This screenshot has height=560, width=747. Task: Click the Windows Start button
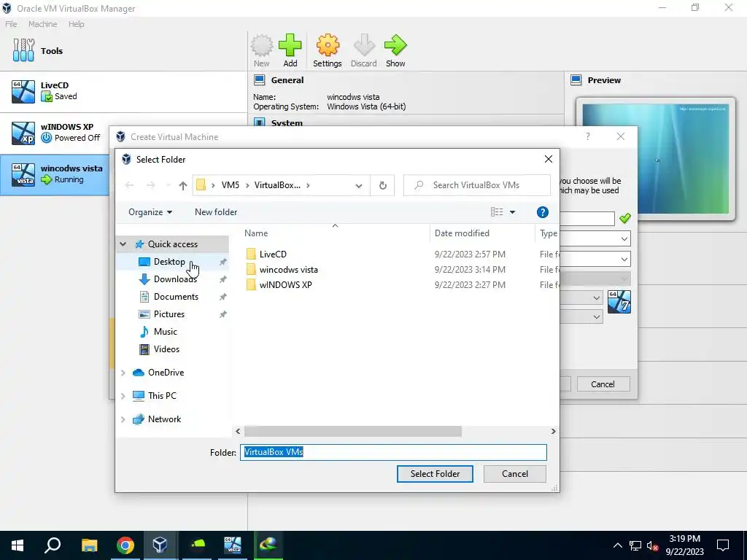click(18, 545)
